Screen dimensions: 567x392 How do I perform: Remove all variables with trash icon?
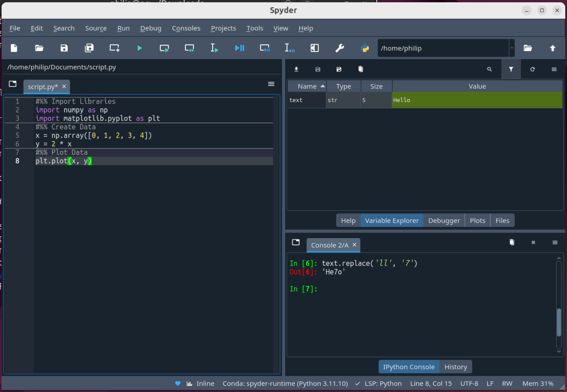(x=361, y=69)
